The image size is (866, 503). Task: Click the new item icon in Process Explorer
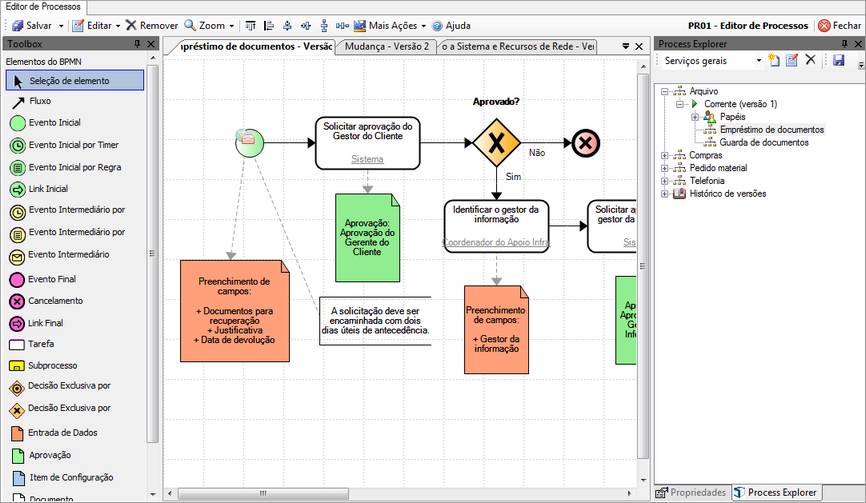point(774,60)
